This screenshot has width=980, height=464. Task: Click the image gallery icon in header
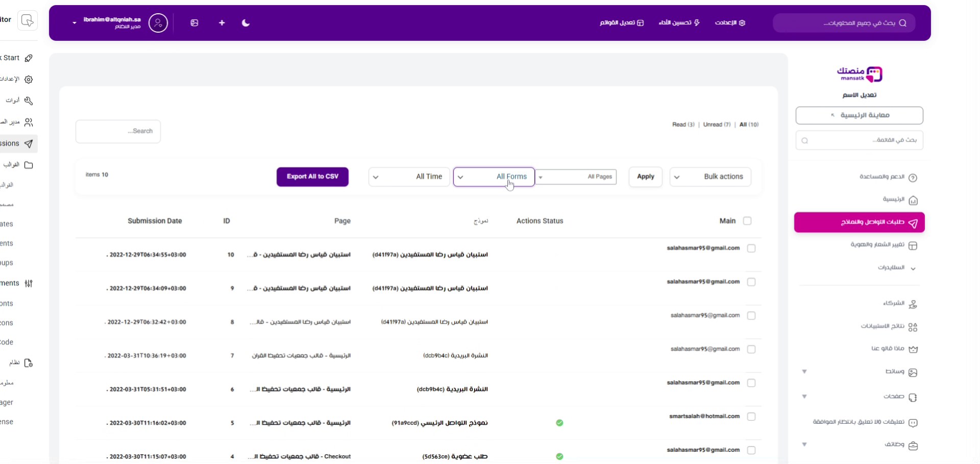click(x=194, y=23)
